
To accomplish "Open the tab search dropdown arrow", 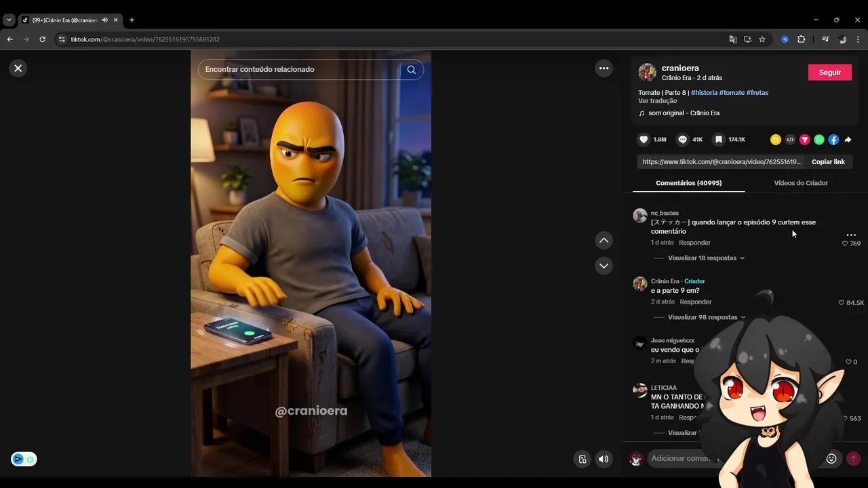I will tap(9, 20).
